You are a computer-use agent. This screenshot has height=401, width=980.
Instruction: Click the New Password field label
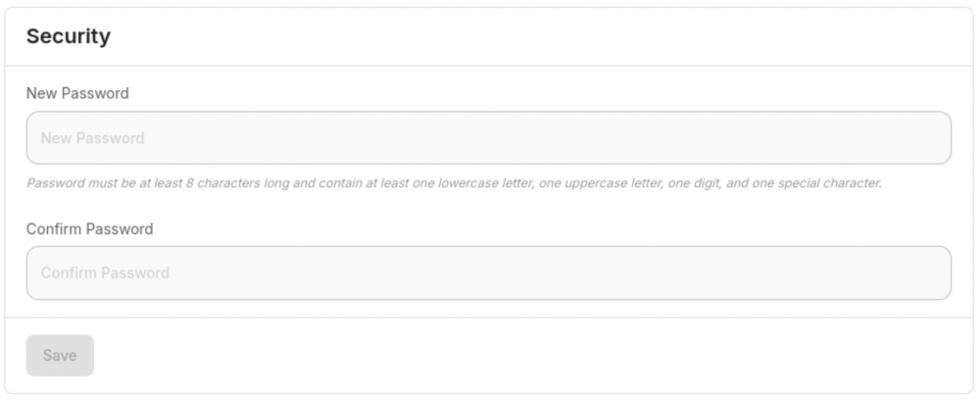click(77, 93)
